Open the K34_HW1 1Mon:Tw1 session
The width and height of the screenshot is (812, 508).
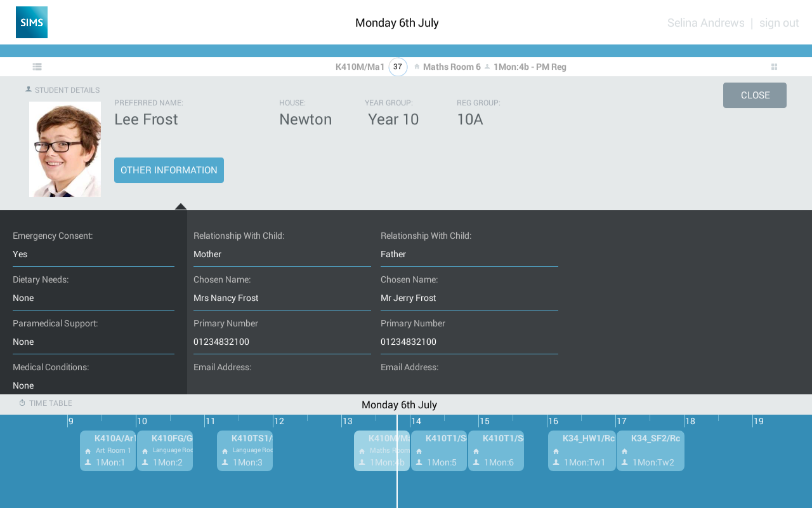click(x=582, y=451)
